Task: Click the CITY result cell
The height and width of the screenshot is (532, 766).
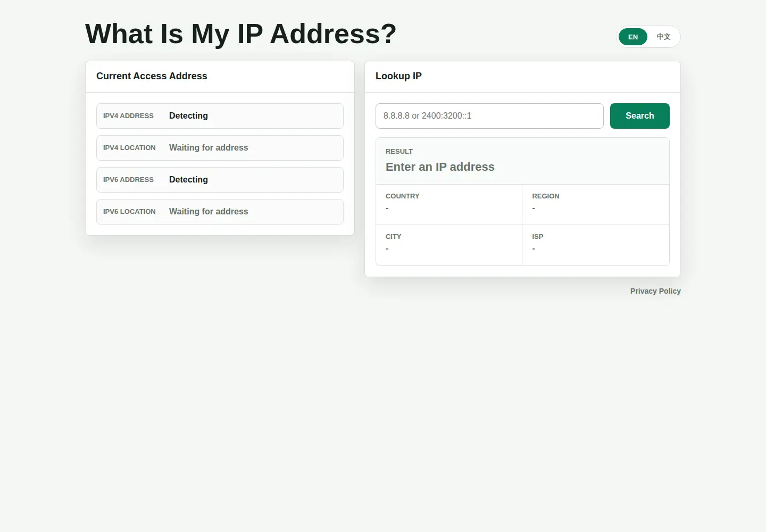Action: point(449,245)
